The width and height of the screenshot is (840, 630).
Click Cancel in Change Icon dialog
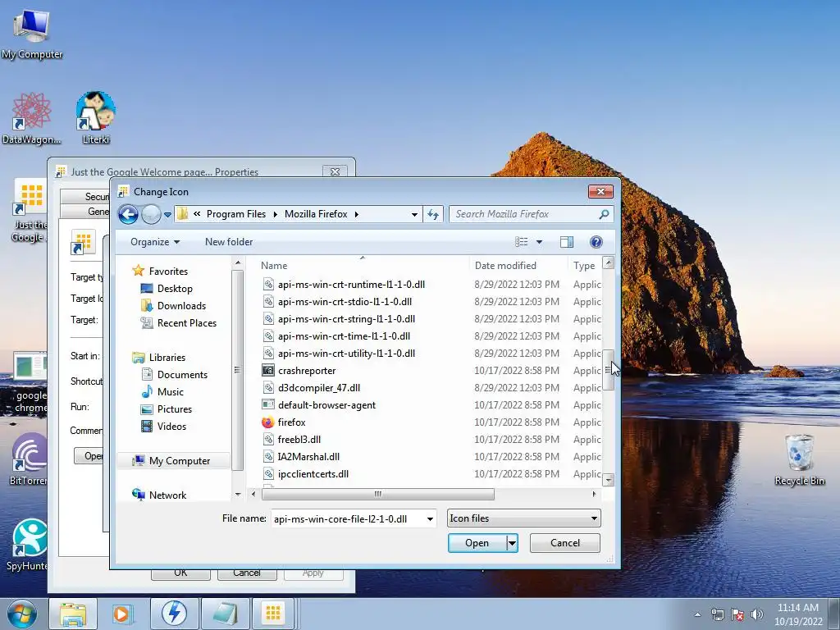tap(565, 543)
